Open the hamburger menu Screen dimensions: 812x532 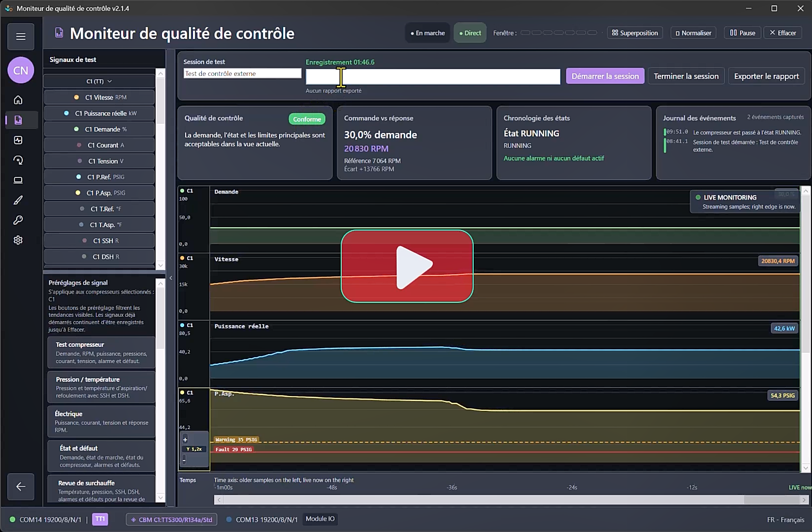tap(21, 36)
